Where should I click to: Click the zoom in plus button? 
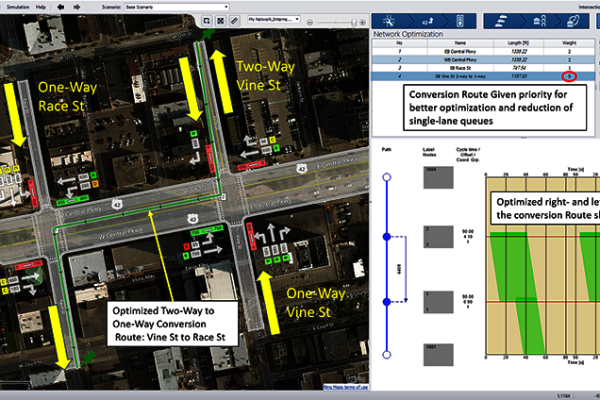pyautogui.click(x=362, y=23)
